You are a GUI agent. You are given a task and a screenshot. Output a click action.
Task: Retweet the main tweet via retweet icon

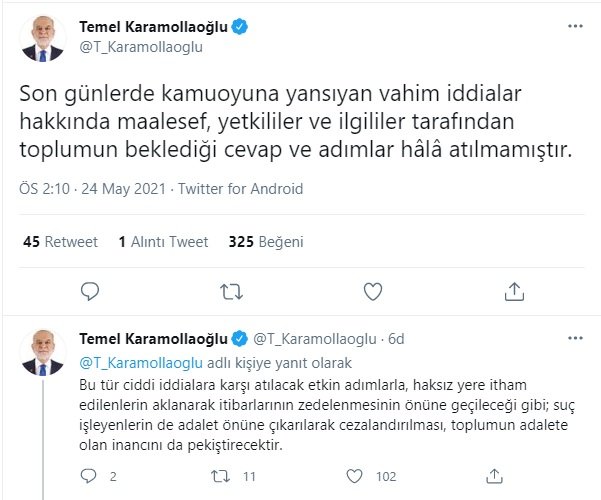tap(231, 292)
